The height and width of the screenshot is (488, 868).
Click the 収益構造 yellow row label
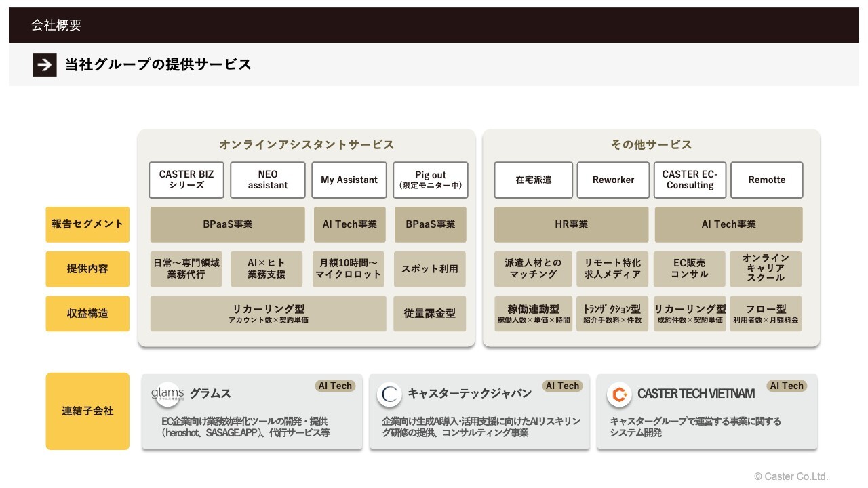click(87, 314)
